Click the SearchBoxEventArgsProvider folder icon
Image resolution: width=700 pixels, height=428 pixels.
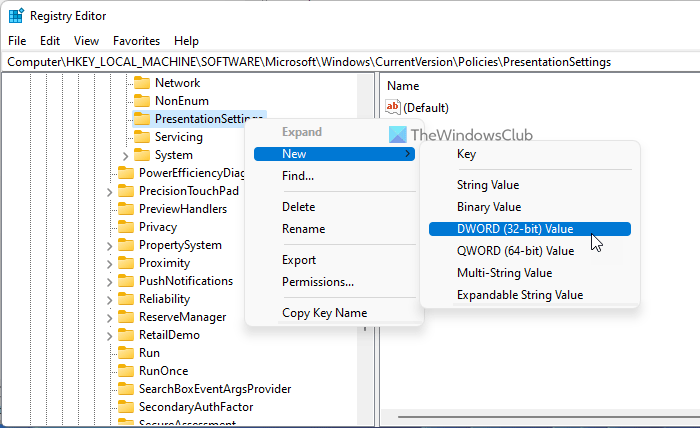click(x=126, y=389)
